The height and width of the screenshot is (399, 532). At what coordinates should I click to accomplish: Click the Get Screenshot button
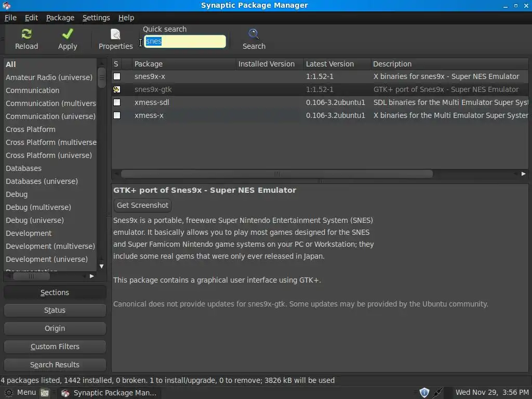click(x=142, y=205)
